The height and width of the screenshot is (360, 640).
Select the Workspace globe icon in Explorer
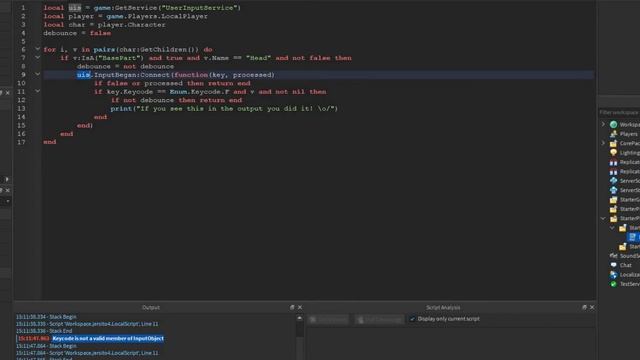click(x=613, y=124)
